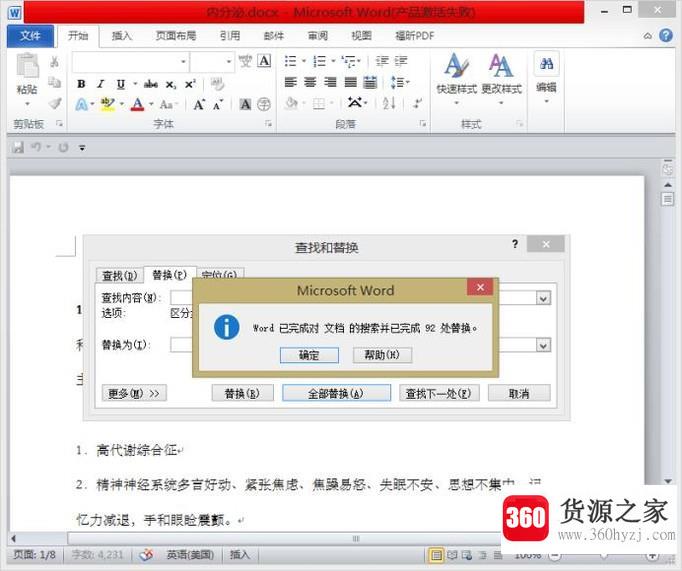This screenshot has height=571, width=682.
Task: Click the OK button in Microsoft Word message
Action: click(309, 355)
